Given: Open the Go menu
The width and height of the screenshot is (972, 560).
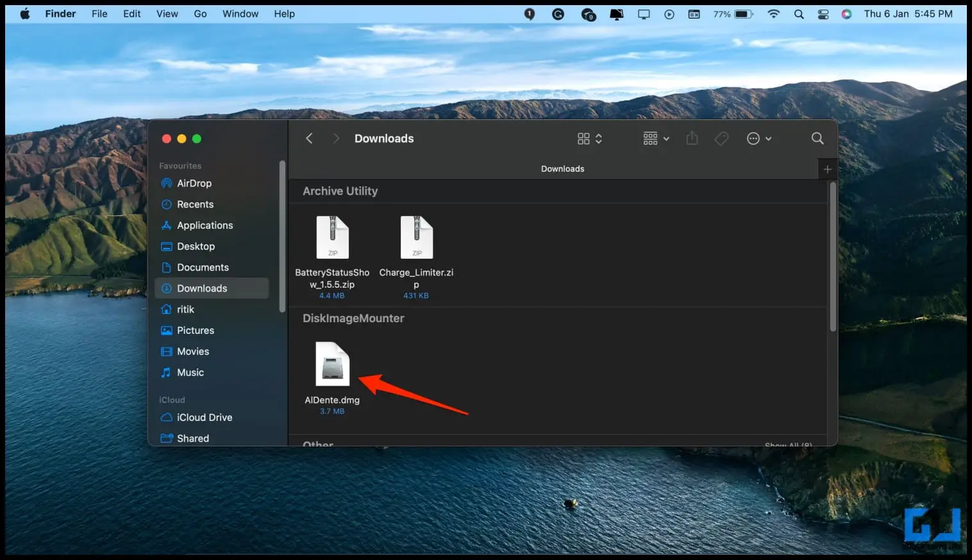Looking at the screenshot, I should click(201, 13).
